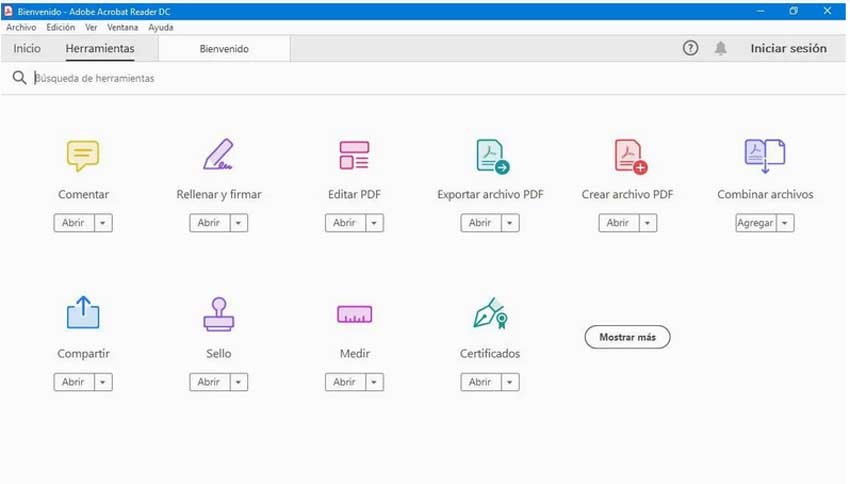Show notifications via the bell icon
This screenshot has width=850, height=484.
pyautogui.click(x=720, y=48)
